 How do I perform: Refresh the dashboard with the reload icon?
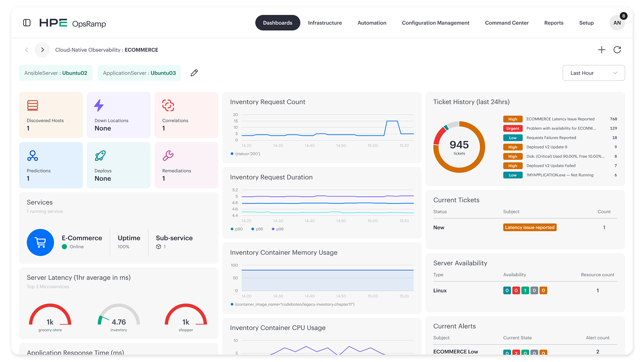click(x=617, y=50)
